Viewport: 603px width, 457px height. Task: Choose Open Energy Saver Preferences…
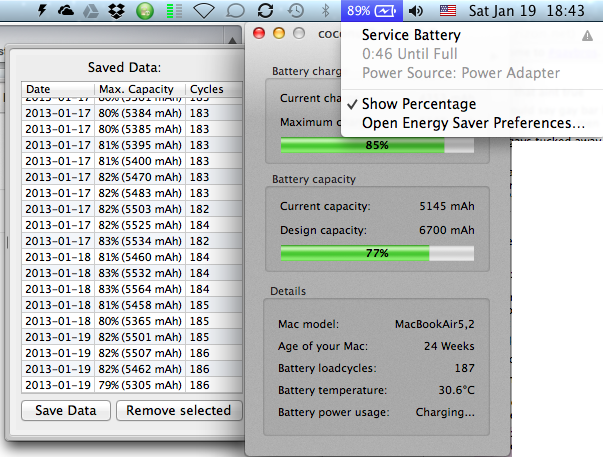pyautogui.click(x=472, y=123)
